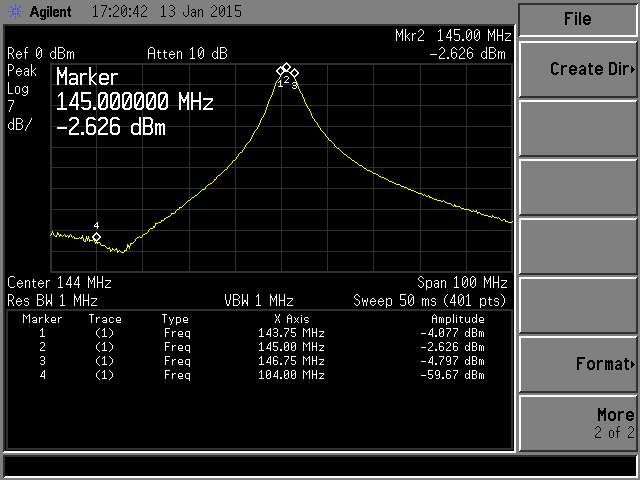Click the Center 144 MHz frequency label
640x480 pixels.
[x=59, y=283]
